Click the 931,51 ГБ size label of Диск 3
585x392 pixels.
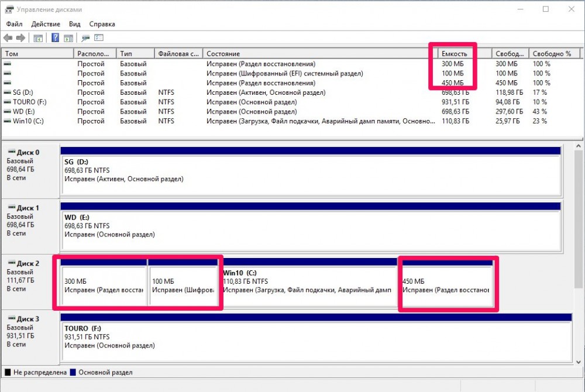[20, 336]
